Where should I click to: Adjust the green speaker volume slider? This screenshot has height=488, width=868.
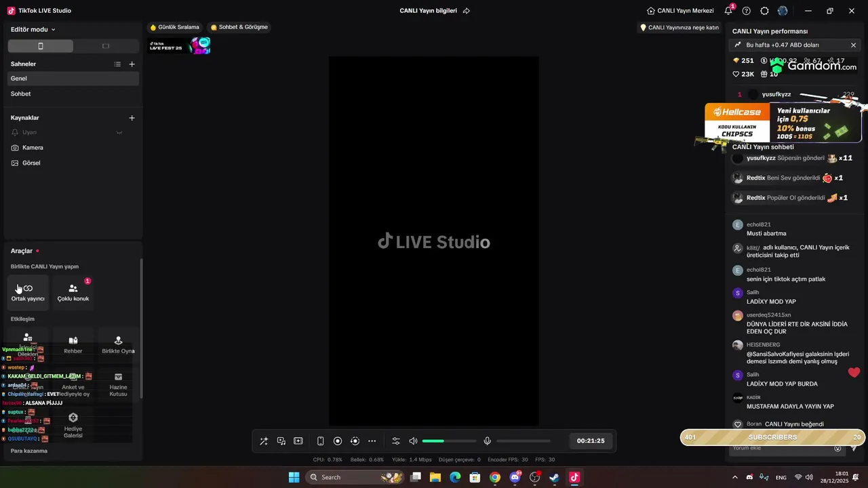pos(449,441)
